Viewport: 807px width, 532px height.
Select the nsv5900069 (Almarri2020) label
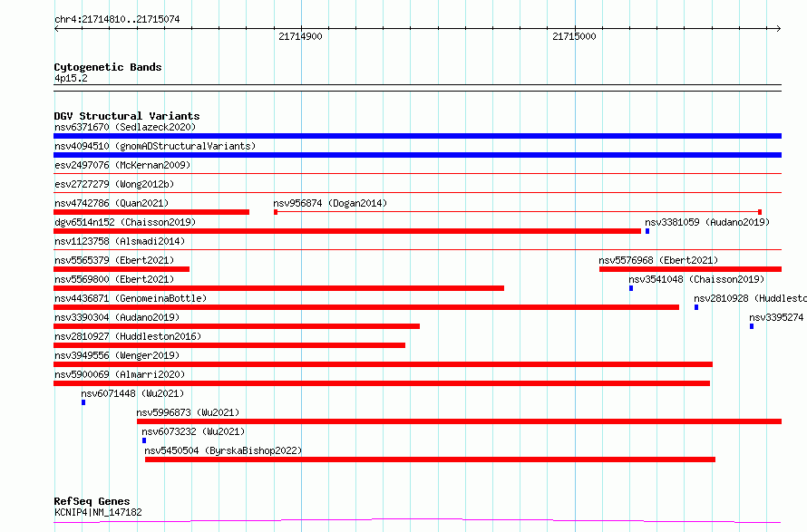point(120,374)
